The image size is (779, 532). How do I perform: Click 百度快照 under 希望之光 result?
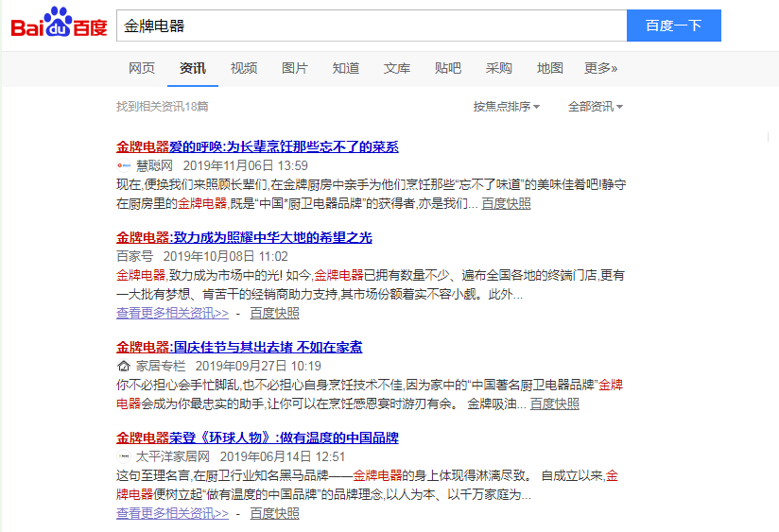(274, 313)
